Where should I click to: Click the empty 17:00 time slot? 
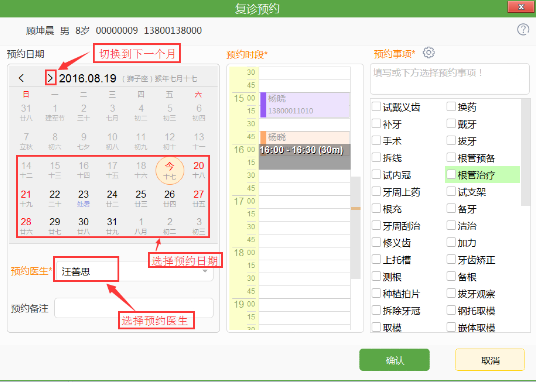pos(305,201)
